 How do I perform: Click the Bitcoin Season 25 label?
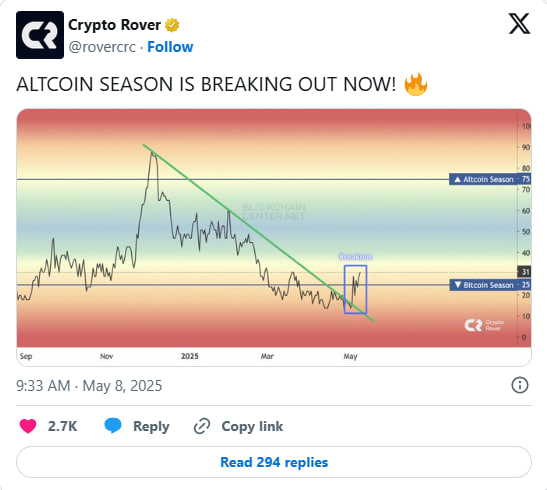[x=490, y=285]
